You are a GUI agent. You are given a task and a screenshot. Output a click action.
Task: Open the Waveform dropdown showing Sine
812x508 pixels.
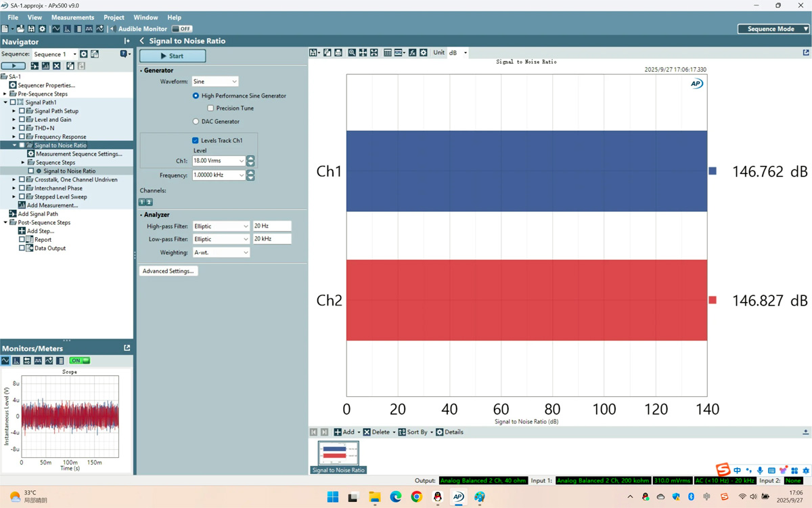click(x=215, y=81)
